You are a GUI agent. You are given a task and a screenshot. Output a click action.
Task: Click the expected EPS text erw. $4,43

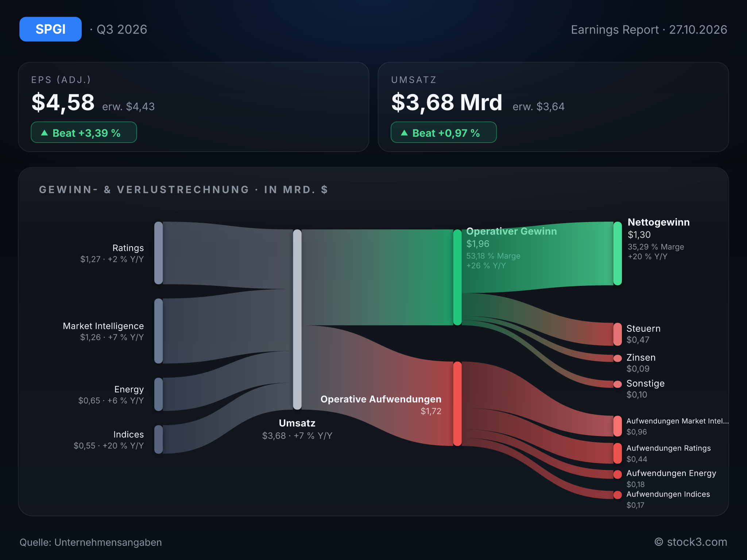[128, 106]
